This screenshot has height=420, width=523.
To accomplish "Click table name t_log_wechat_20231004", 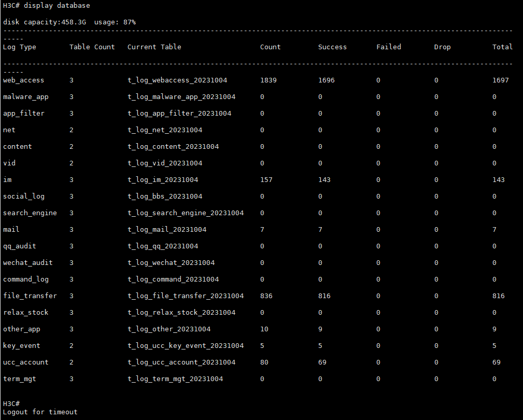I will [x=171, y=263].
